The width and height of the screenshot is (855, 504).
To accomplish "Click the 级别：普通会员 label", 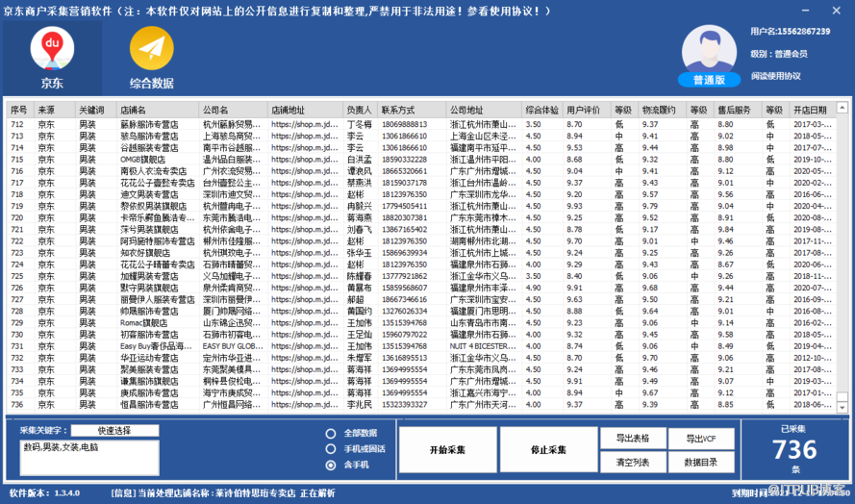I will click(x=779, y=54).
